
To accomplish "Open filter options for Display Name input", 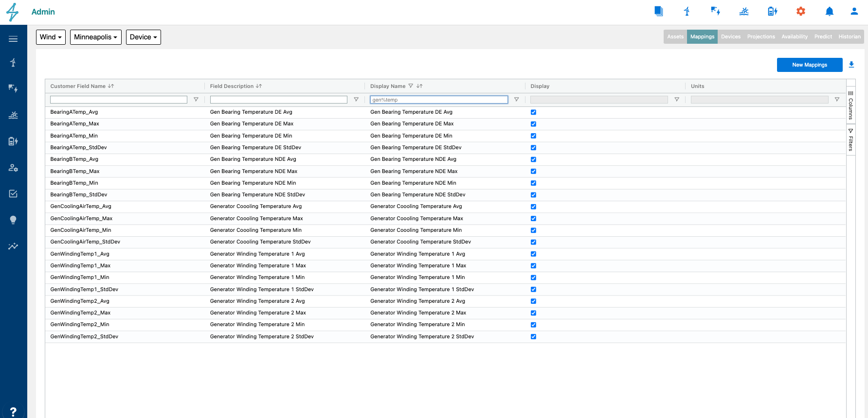I will coord(516,100).
